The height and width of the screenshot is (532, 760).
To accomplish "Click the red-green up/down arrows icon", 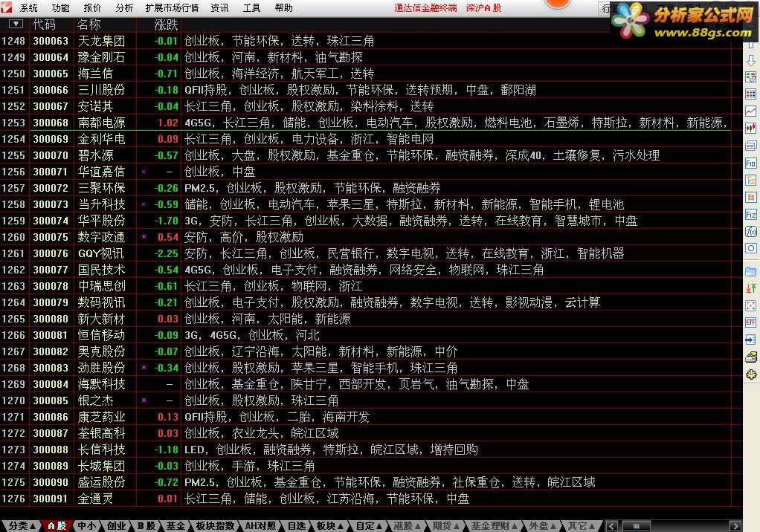I will [x=750, y=288].
